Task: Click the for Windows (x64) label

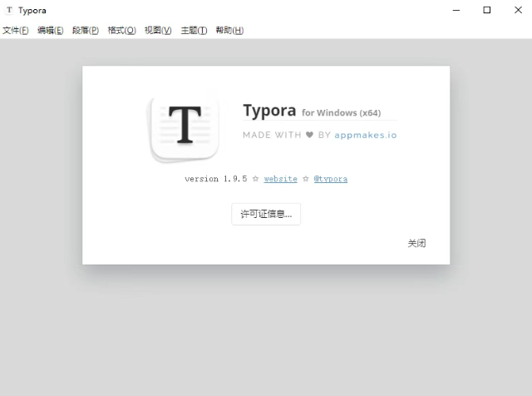Action: tap(342, 113)
